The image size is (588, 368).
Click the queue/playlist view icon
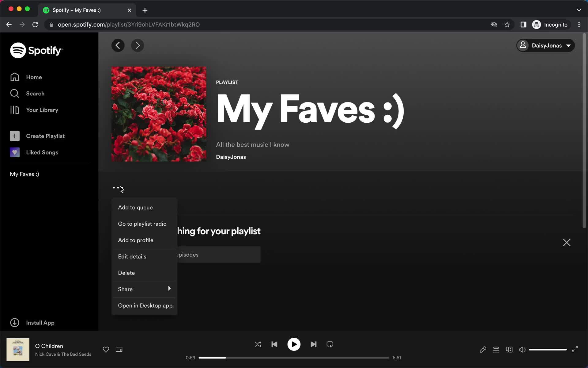(496, 349)
